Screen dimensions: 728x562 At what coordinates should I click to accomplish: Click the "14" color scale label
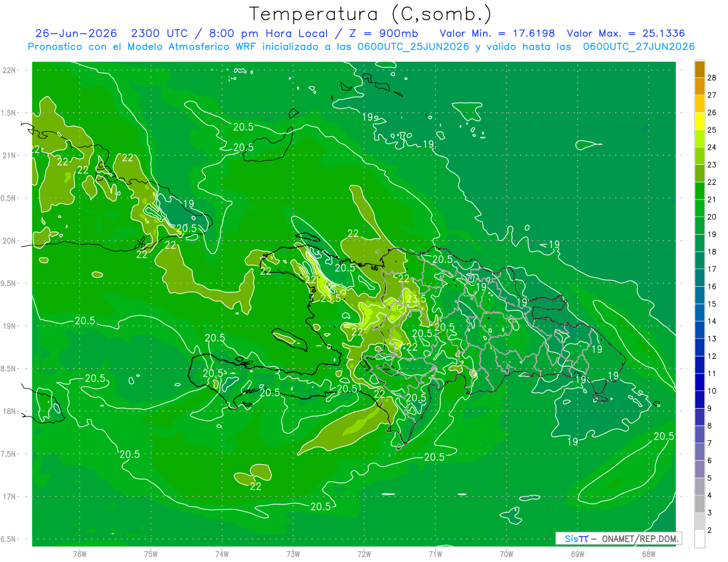pyautogui.click(x=712, y=321)
